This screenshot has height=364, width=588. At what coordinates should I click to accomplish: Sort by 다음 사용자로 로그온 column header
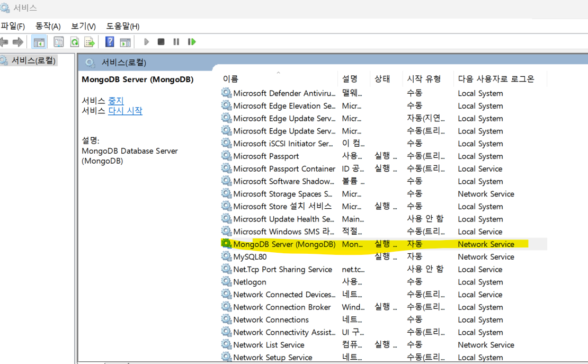[x=496, y=79]
